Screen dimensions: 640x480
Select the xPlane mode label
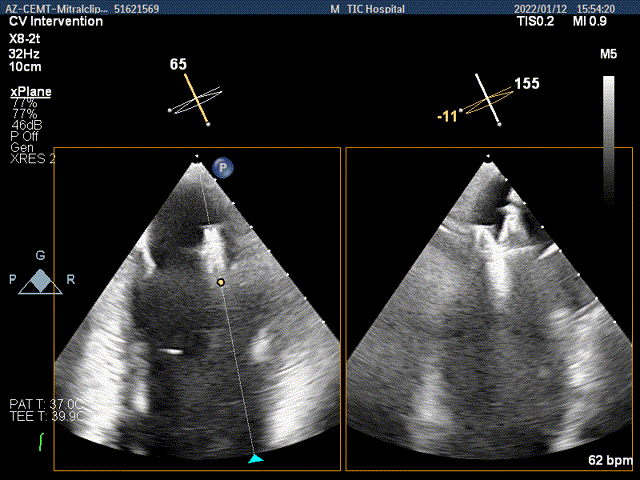pos(30,91)
